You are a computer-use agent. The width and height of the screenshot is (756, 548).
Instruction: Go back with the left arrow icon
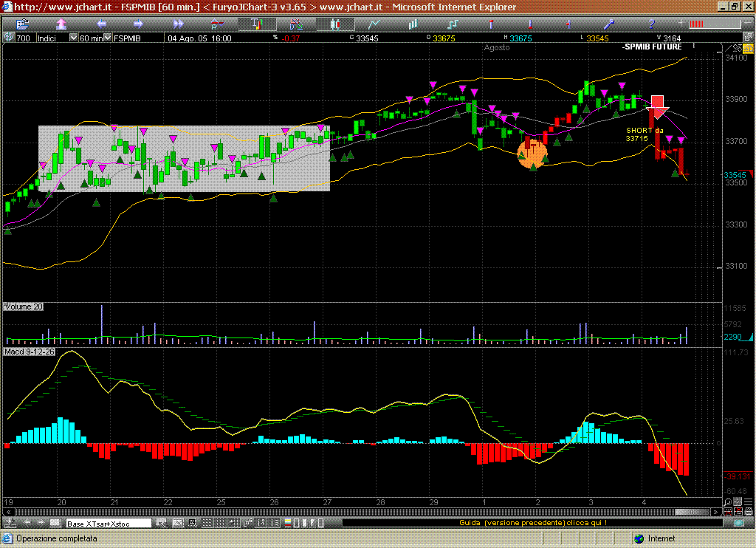(x=100, y=24)
